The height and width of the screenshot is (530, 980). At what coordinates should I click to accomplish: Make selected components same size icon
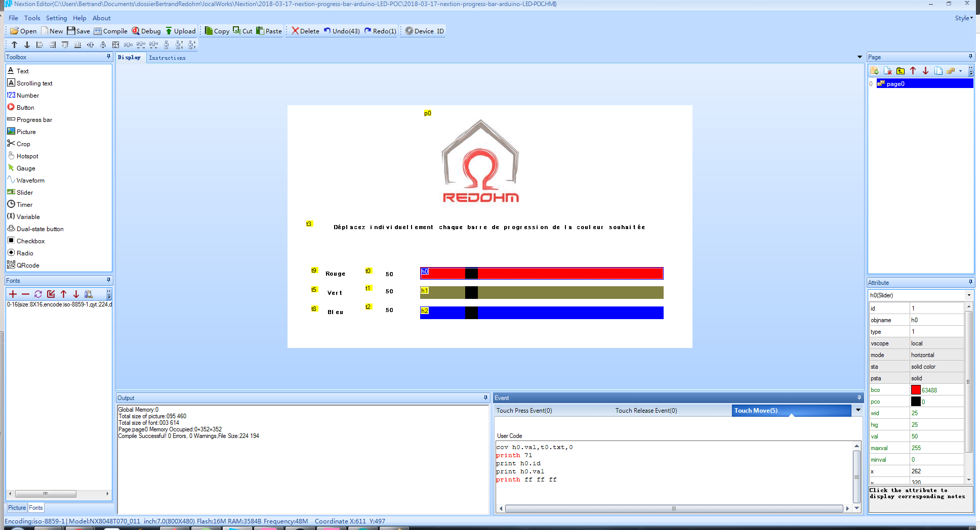(x=115, y=45)
